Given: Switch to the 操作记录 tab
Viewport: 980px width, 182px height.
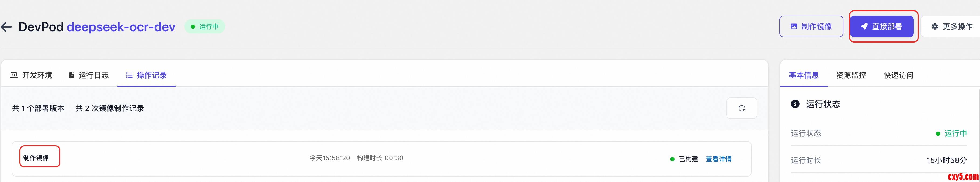Looking at the screenshot, I should pos(147,75).
